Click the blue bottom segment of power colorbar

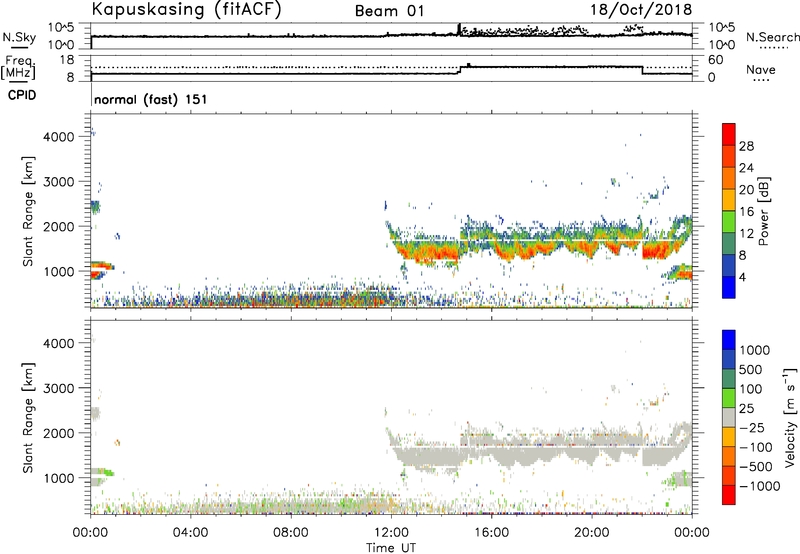tap(729, 287)
